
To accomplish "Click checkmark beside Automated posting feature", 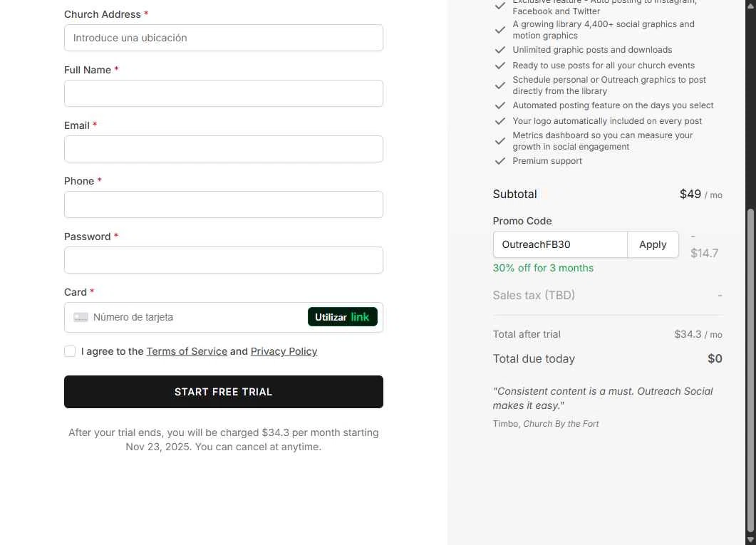I will (500, 105).
